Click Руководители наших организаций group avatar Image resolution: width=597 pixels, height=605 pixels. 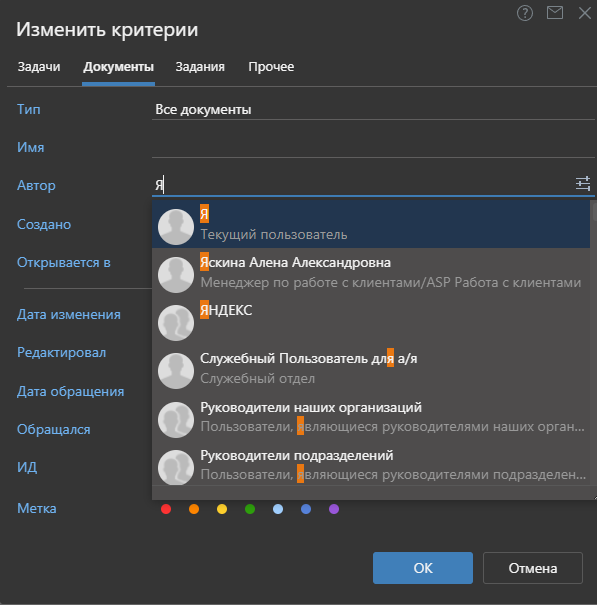click(x=176, y=419)
